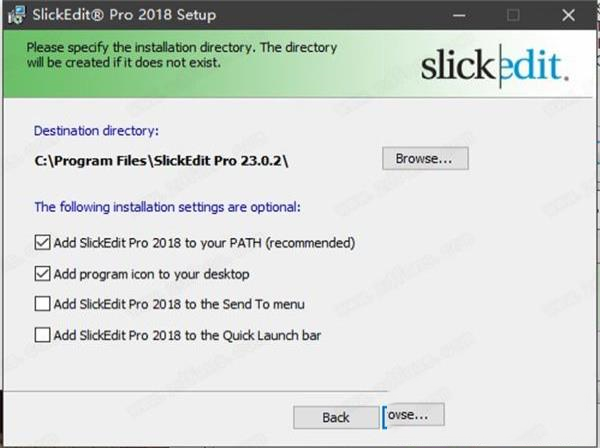
Task: Click the slickedit logo in the banner
Action: point(494,66)
